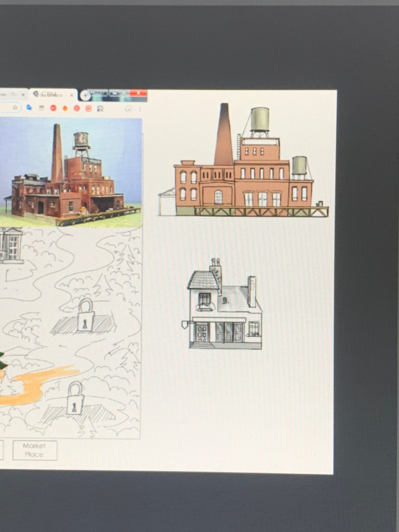Select the brewery model photo
This screenshot has width=399, height=532.
tap(71, 172)
